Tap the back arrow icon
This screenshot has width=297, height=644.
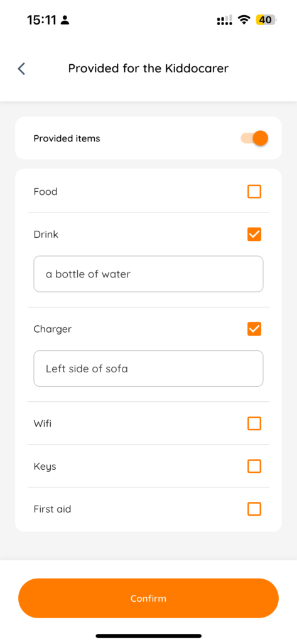tap(22, 69)
